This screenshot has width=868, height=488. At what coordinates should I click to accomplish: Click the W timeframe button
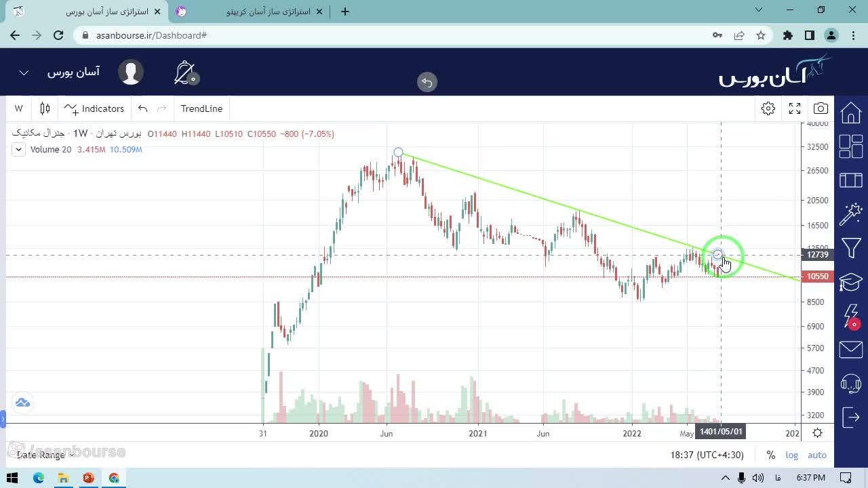18,108
